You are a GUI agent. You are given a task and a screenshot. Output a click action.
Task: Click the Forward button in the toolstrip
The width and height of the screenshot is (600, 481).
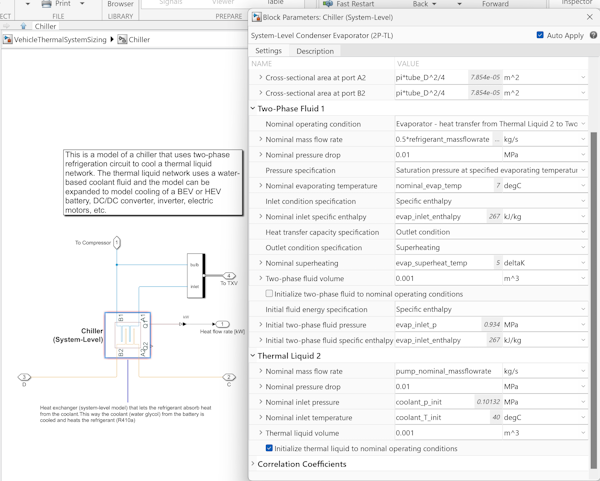[x=495, y=4]
